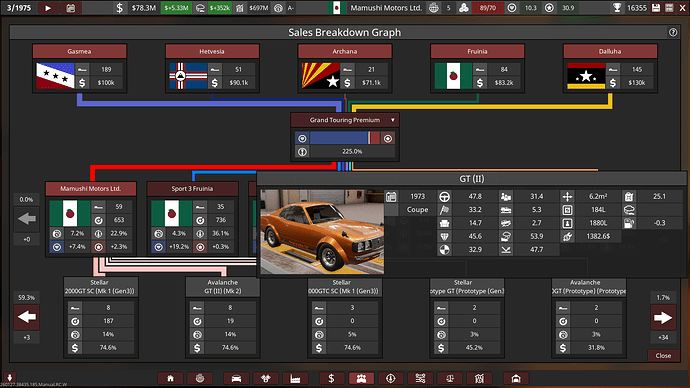Click the $+5.33M income indicator

tap(176, 8)
